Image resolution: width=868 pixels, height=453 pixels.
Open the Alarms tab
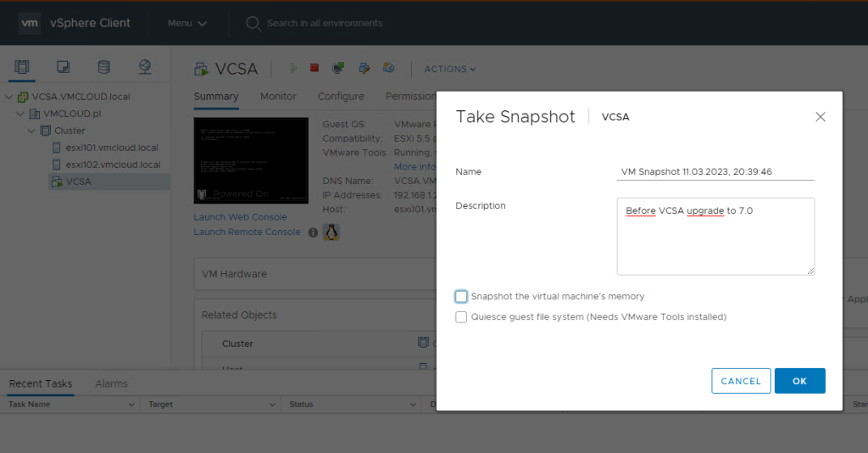pos(111,383)
